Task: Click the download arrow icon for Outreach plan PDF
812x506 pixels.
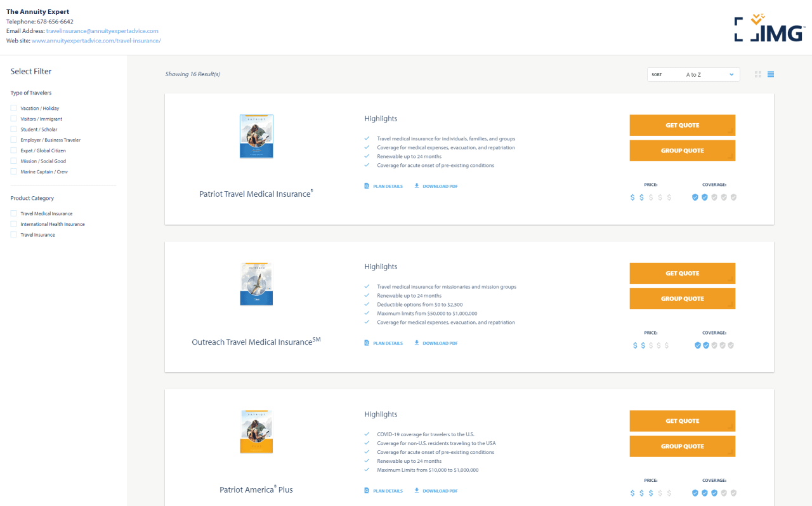Action: coord(416,343)
